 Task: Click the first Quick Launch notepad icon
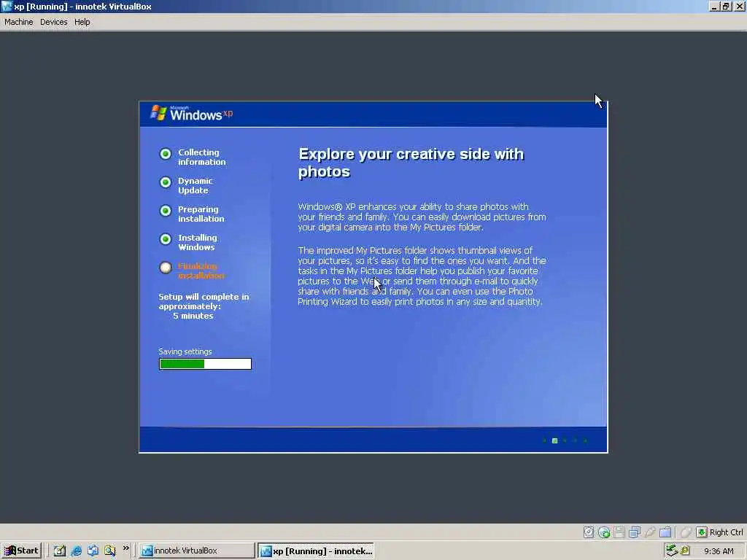tap(60, 551)
